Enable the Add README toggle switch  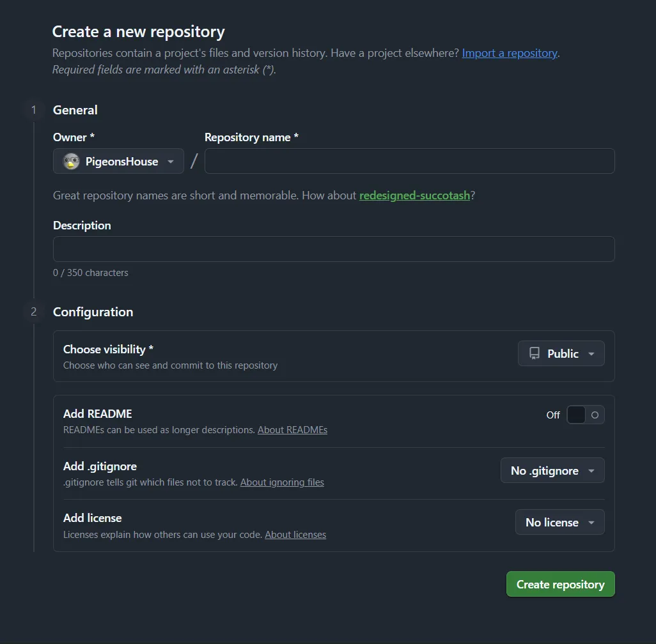point(585,415)
